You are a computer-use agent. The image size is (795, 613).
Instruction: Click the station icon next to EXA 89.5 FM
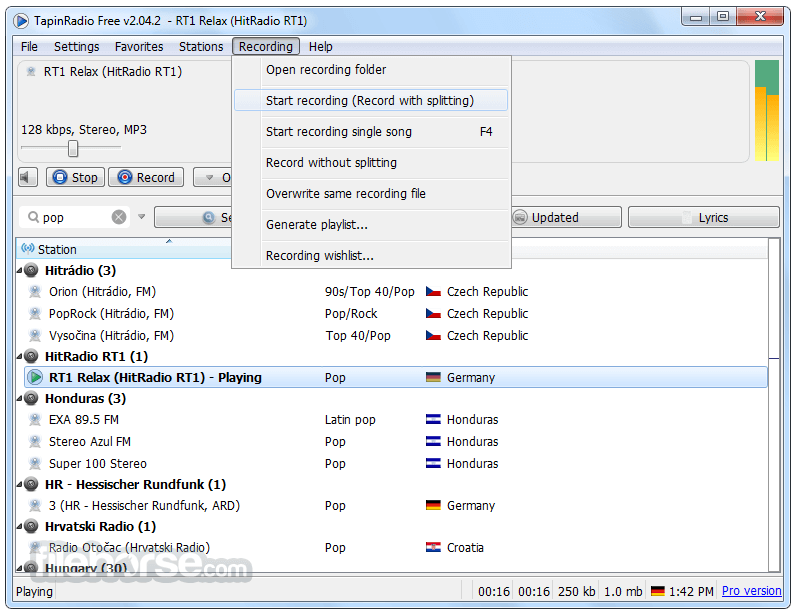pos(35,419)
